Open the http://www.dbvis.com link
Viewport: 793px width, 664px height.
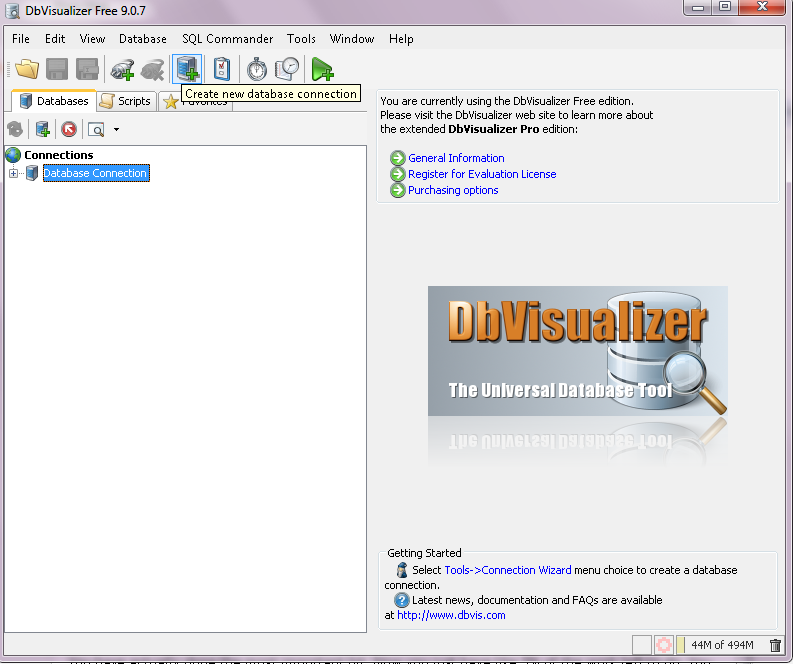451,615
